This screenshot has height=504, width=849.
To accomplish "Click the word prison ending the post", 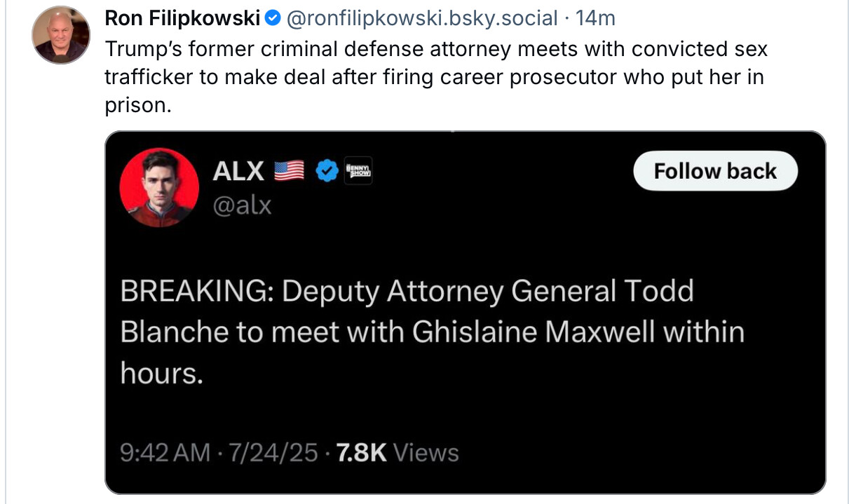I will pos(137,105).
